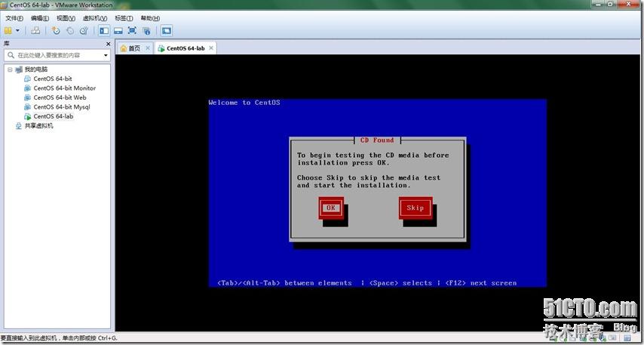Screen dimensions: 644x345
Task: Click the Welcome to CentOS heading
Action: click(244, 103)
